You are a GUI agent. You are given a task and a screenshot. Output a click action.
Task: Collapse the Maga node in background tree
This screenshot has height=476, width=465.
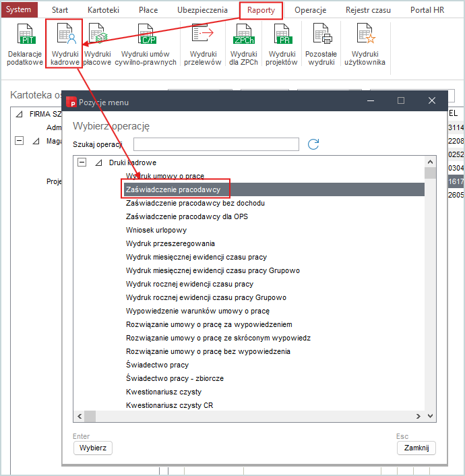pos(19,140)
